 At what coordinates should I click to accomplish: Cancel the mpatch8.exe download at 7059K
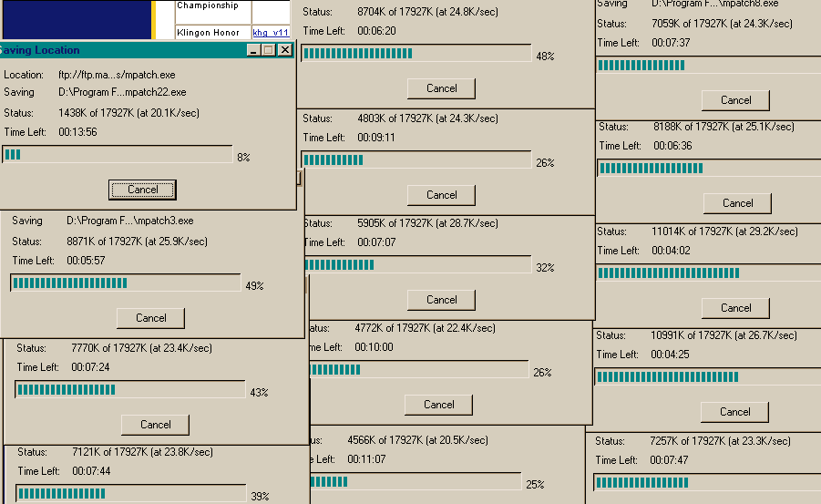[735, 100]
